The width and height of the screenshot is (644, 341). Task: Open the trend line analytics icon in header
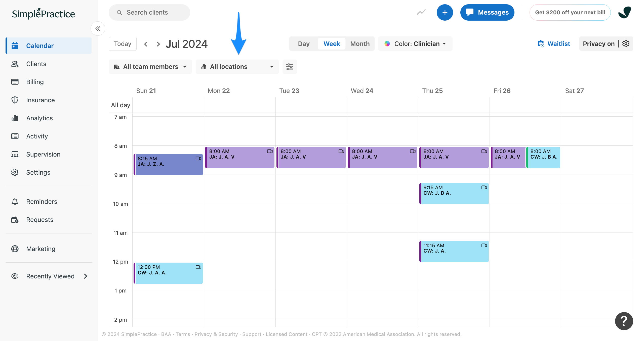point(421,12)
